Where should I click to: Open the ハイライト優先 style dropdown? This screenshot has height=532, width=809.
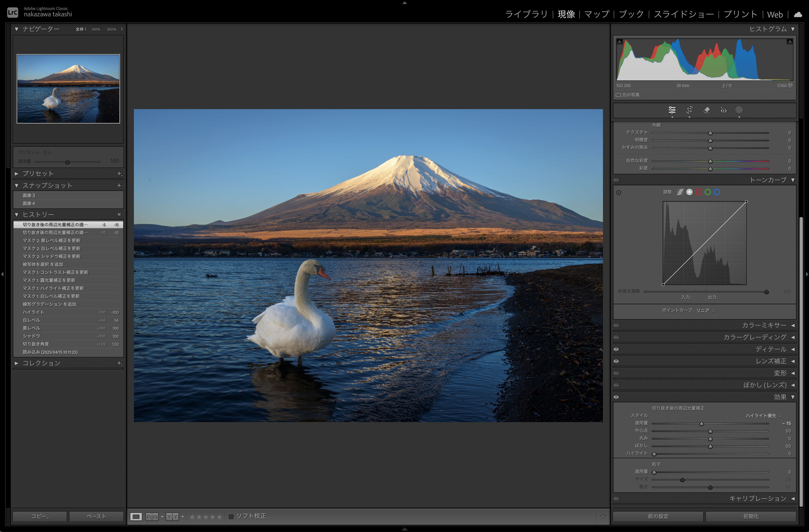pyautogui.click(x=763, y=416)
